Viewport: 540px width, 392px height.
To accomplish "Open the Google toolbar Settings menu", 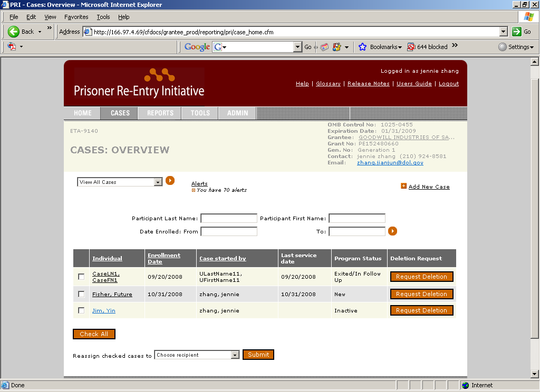I will pos(516,47).
